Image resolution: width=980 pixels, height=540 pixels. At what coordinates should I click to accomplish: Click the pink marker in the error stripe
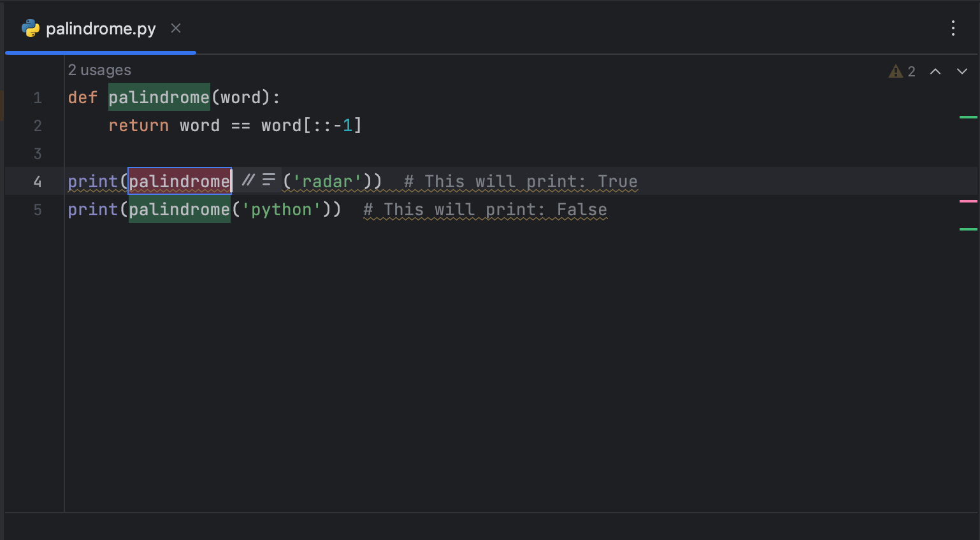pyautogui.click(x=968, y=201)
